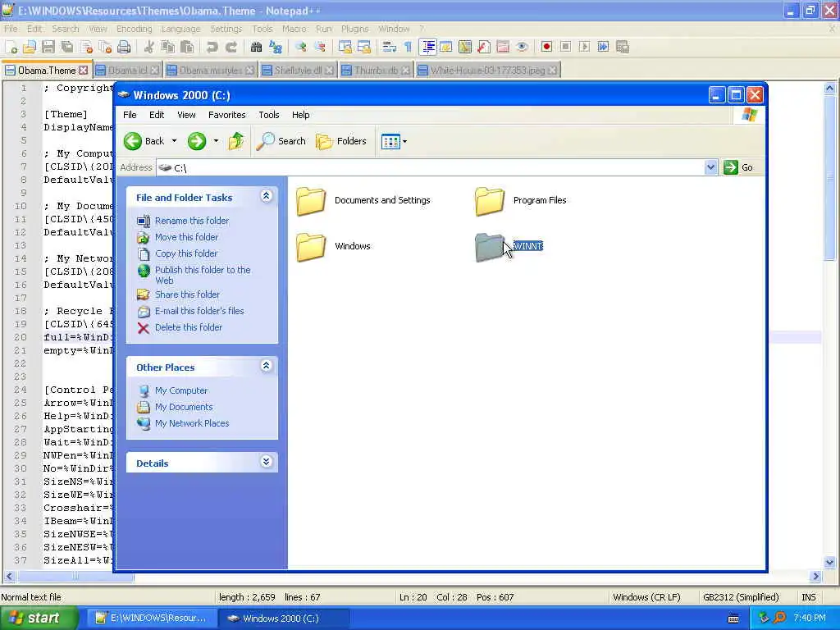Switch to Thumbs.db tab in Notepad++
This screenshot has height=630, width=840.
point(376,71)
